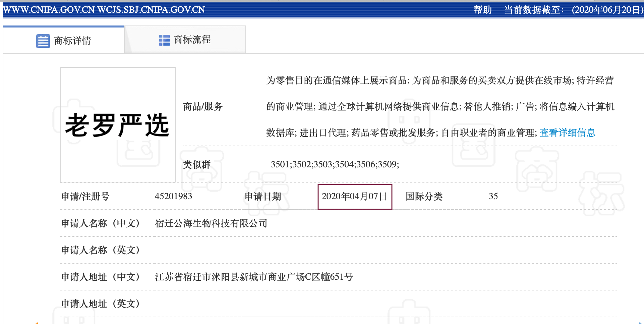Click the empty 申请人名称（英文）row
644x324 pixels.
(235, 250)
